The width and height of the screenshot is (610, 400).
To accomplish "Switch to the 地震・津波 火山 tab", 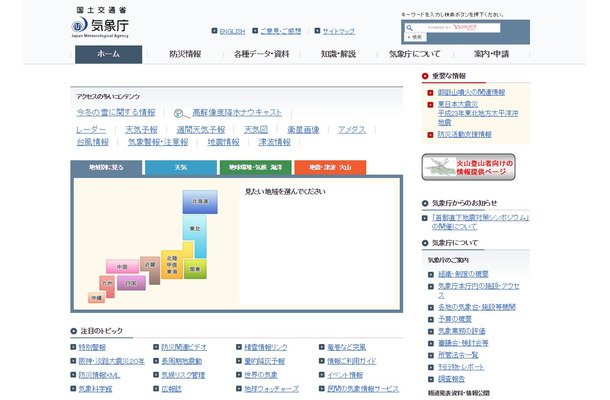I will click(x=329, y=167).
